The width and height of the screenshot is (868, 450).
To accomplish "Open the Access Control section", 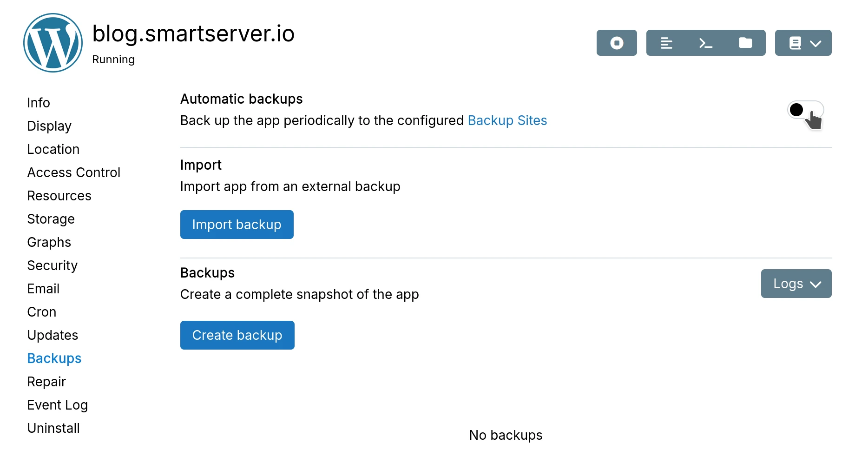I will (x=74, y=172).
